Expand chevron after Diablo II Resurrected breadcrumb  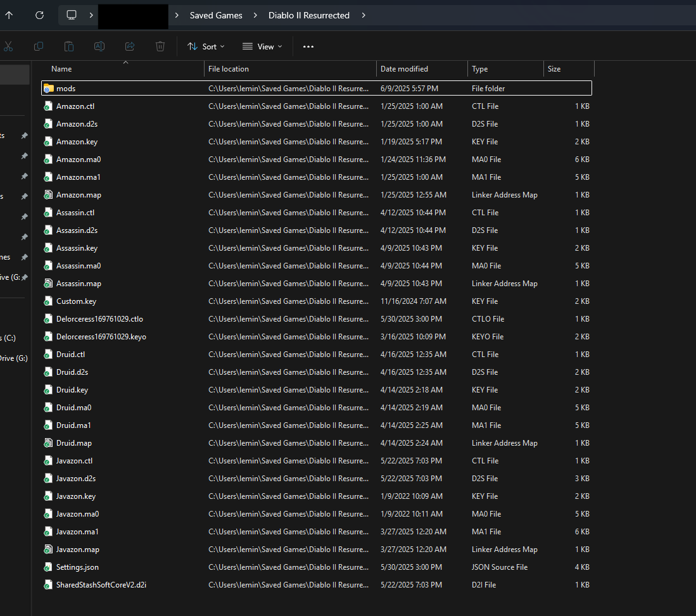tap(364, 15)
